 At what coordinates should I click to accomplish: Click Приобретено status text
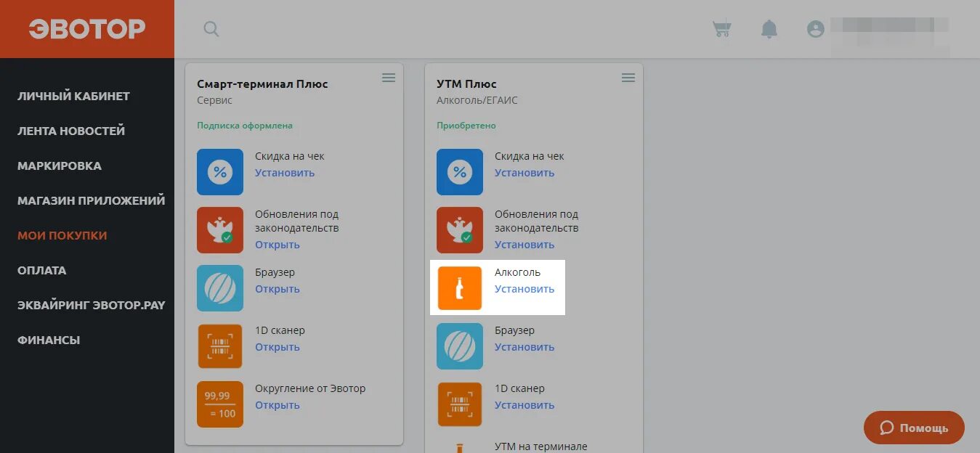pyautogui.click(x=466, y=126)
